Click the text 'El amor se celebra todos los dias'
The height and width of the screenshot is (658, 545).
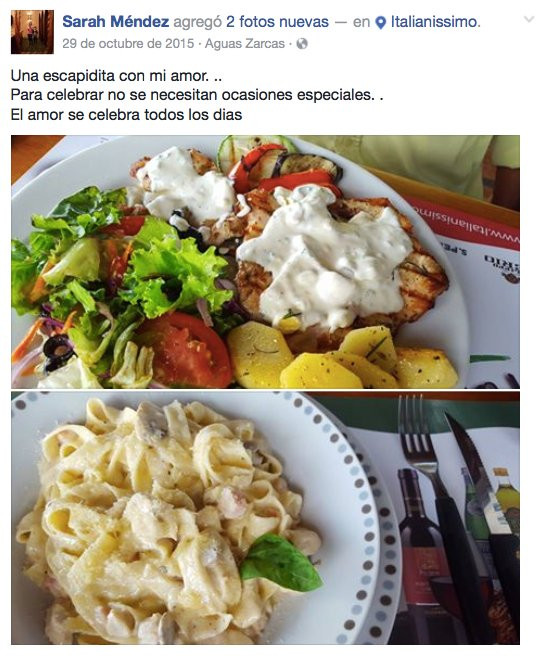[x=126, y=115]
